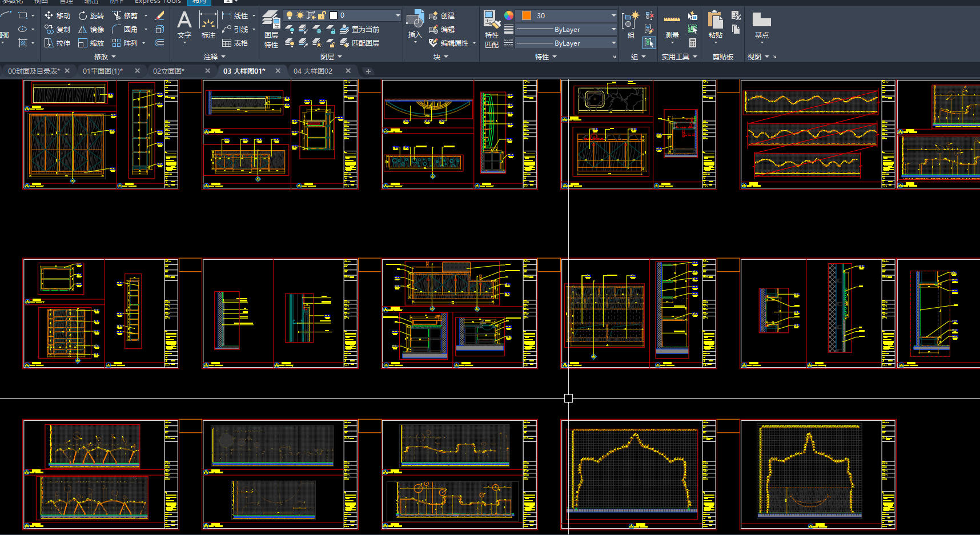Toggle the layer 0 lock icon

click(322, 15)
